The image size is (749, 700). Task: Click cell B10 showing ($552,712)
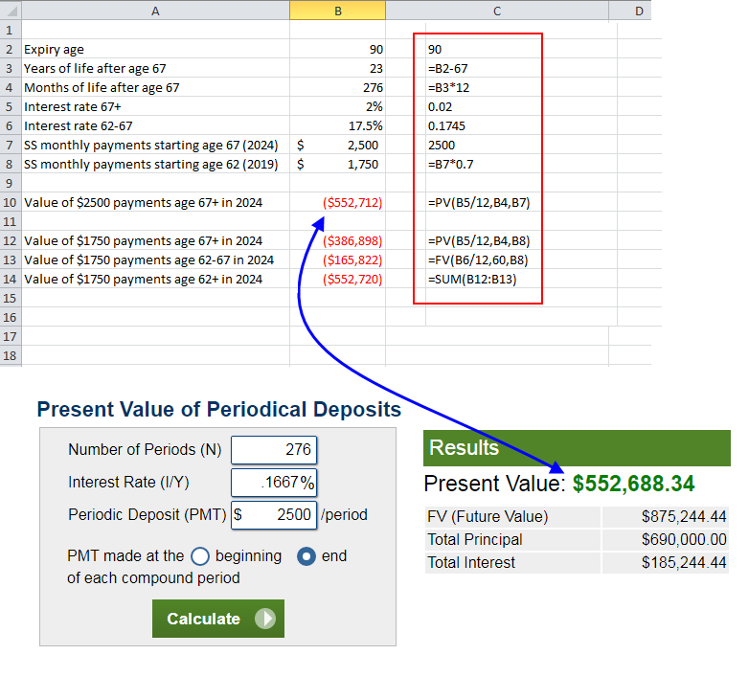[x=337, y=202]
